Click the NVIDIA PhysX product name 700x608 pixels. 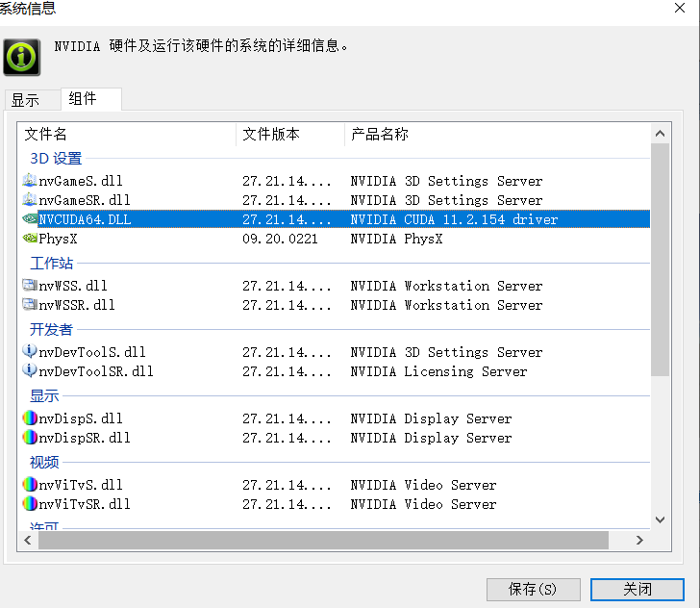396,239
